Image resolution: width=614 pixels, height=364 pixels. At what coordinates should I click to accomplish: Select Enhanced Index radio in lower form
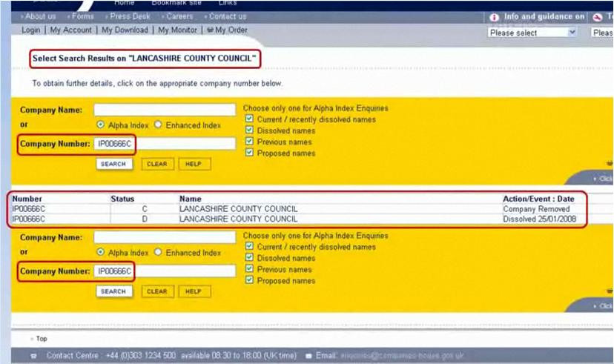click(158, 252)
